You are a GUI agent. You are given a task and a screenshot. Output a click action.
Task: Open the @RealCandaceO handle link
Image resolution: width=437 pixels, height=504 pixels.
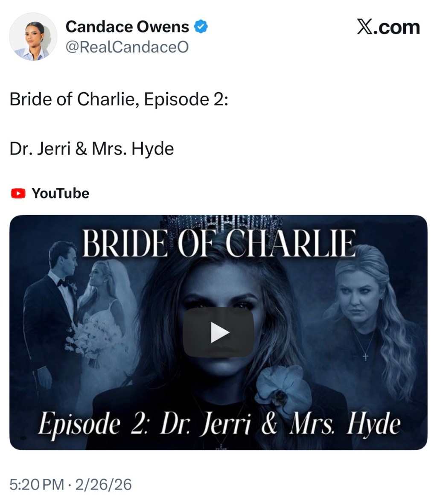pos(127,47)
